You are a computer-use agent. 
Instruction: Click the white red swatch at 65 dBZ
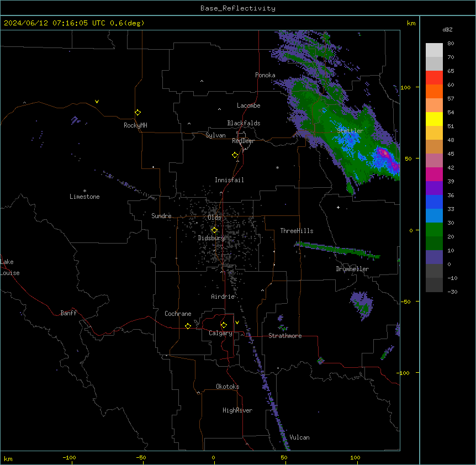(x=434, y=78)
